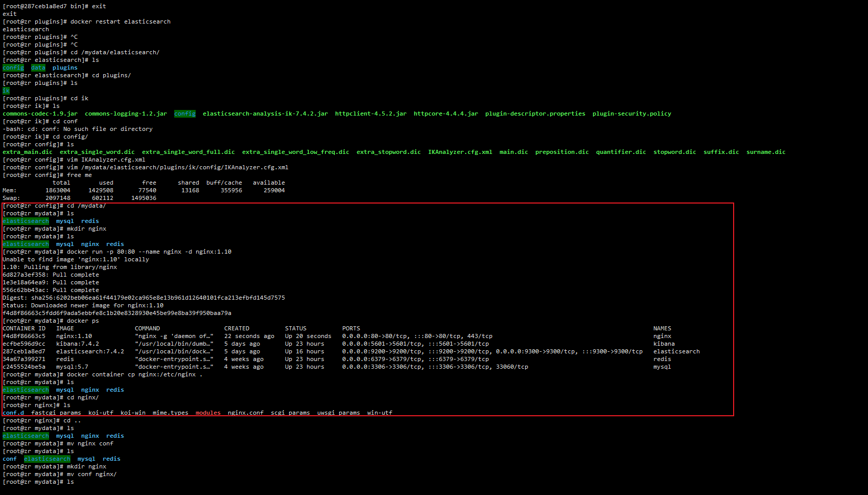Click the Mem total value 1863004
The height and width of the screenshot is (495, 868).
[x=58, y=190]
